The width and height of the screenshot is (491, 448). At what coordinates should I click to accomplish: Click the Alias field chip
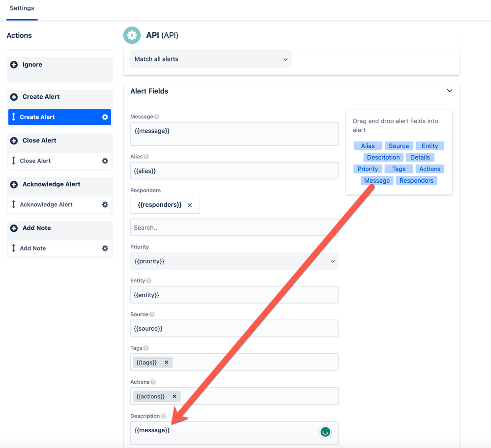coord(368,146)
